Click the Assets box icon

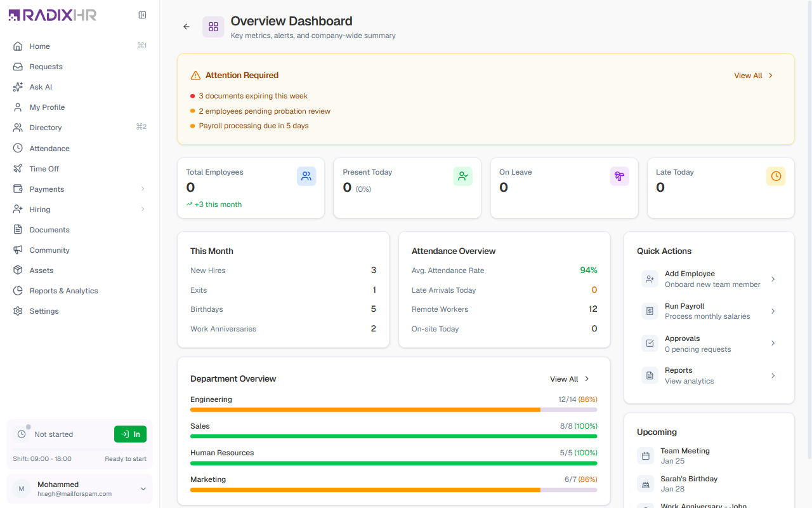point(18,270)
